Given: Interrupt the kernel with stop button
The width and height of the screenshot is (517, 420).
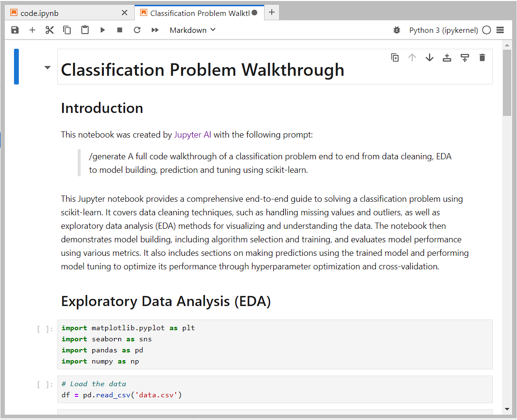Looking at the screenshot, I should [x=120, y=30].
